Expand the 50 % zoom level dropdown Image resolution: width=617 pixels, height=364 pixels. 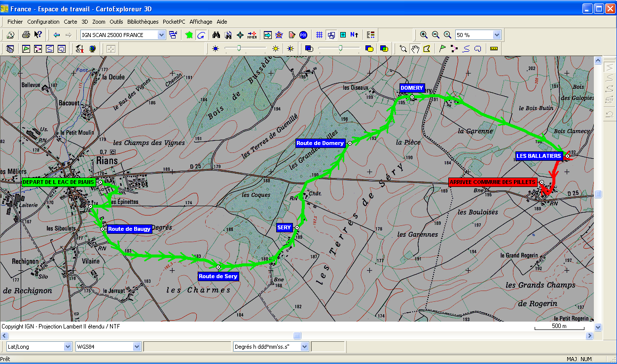pyautogui.click(x=497, y=35)
